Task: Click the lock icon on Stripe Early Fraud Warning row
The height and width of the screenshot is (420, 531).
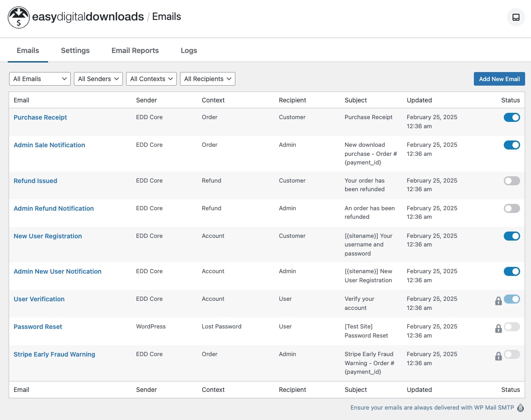Action: point(498,356)
